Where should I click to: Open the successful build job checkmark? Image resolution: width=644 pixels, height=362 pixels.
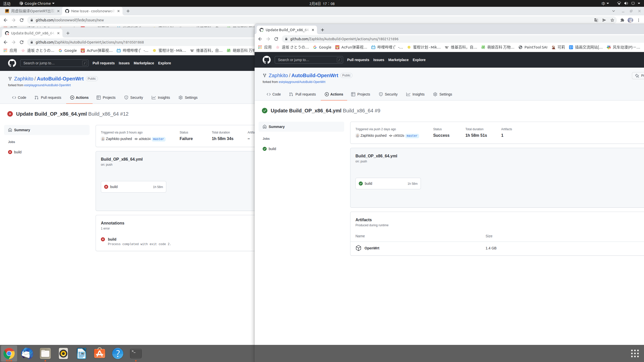[x=360, y=183]
